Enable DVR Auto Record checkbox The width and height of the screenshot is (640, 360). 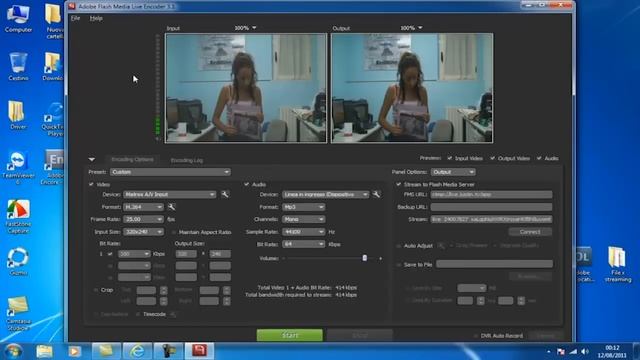coord(476,336)
